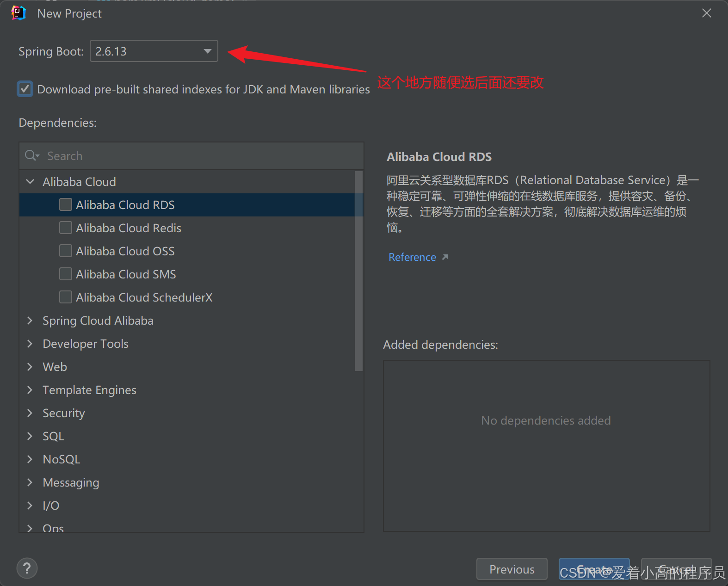Viewport: 728px width, 586px height.
Task: Expand the Developer Tools group
Action: point(30,344)
